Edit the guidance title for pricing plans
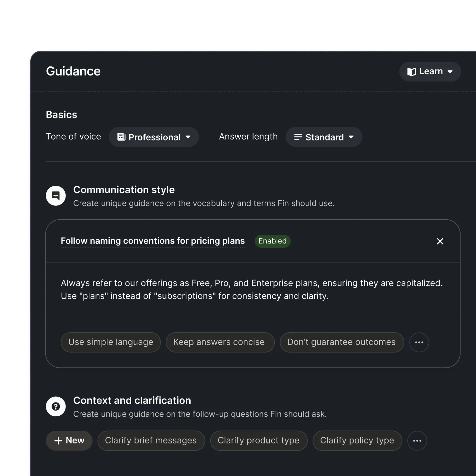476x476 pixels. coord(153,241)
